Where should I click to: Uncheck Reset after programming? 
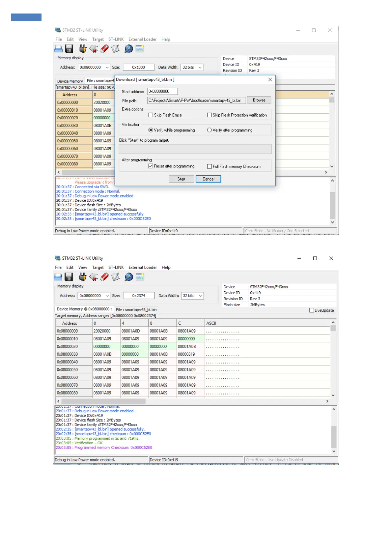click(151, 166)
